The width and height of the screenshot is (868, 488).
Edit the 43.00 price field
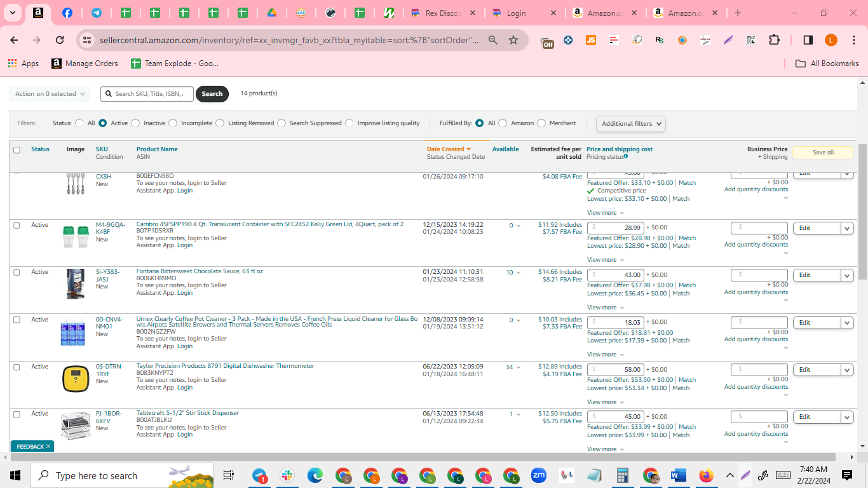tap(616, 275)
